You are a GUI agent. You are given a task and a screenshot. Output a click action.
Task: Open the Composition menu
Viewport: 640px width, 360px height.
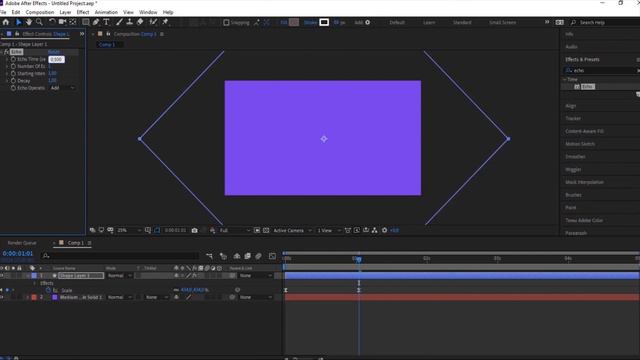click(40, 12)
